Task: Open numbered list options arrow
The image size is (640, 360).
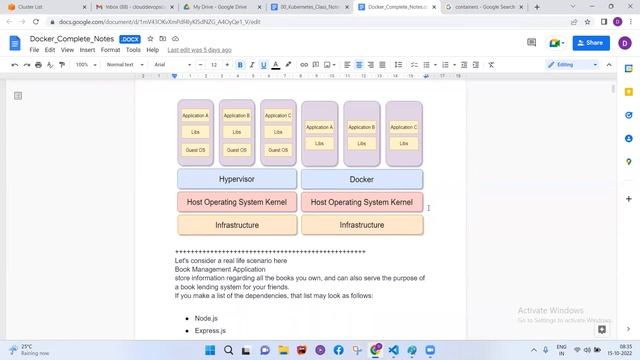Action: (x=454, y=65)
